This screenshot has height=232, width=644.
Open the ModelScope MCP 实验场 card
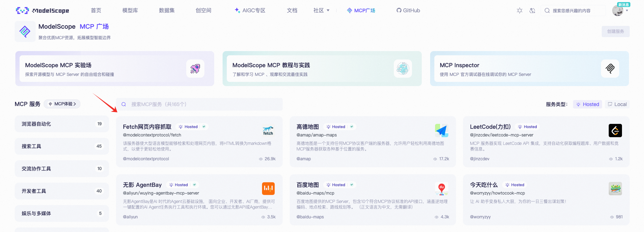(x=115, y=69)
